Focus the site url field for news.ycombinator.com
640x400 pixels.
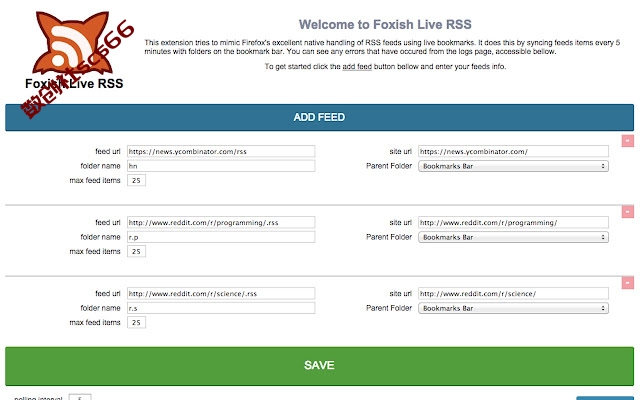(x=513, y=151)
